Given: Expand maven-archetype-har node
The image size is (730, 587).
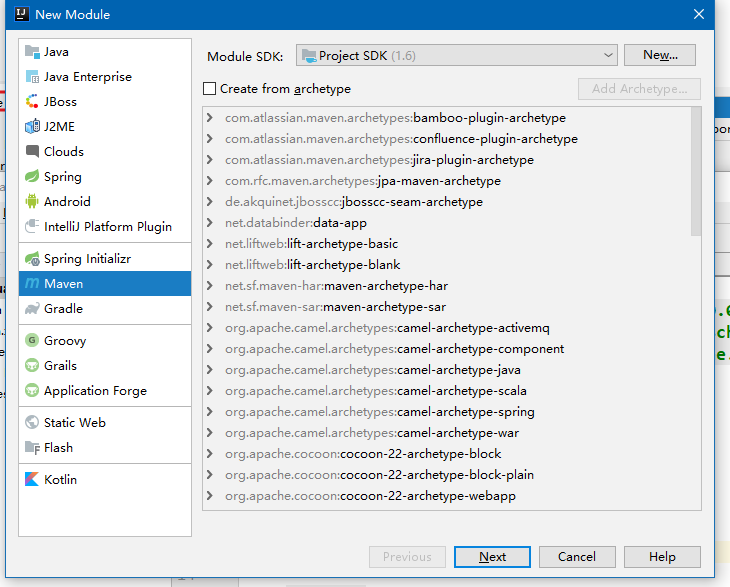Looking at the screenshot, I should coord(210,285).
